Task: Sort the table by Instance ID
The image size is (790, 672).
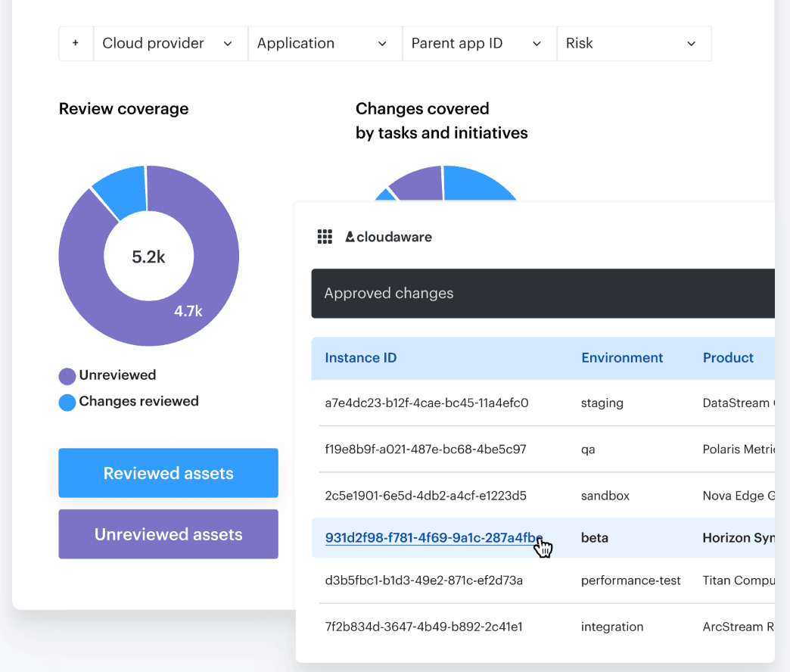Action: coord(360,357)
